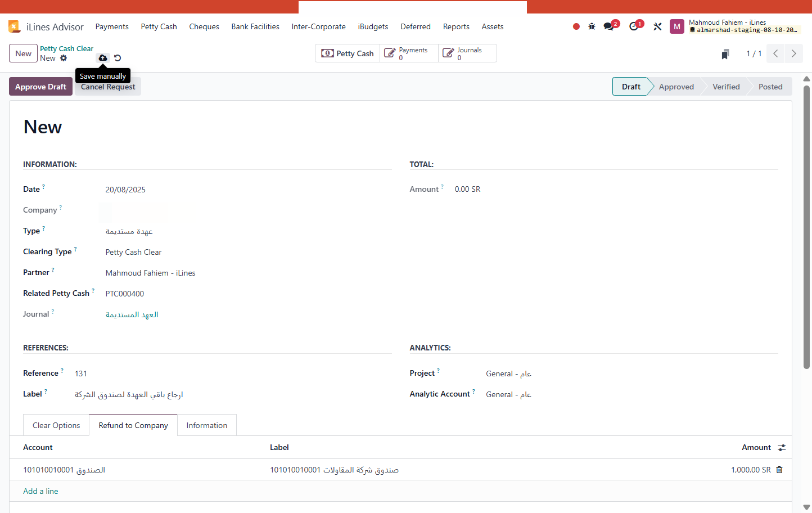Open the Petty Cash Clear breadcrumb link
Screen dimensions: 812x513
[x=66, y=49]
